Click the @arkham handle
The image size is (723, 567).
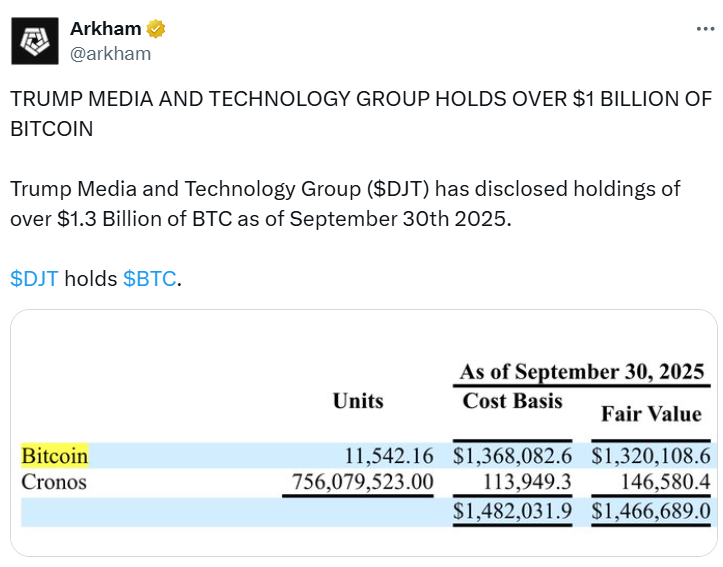(110, 54)
